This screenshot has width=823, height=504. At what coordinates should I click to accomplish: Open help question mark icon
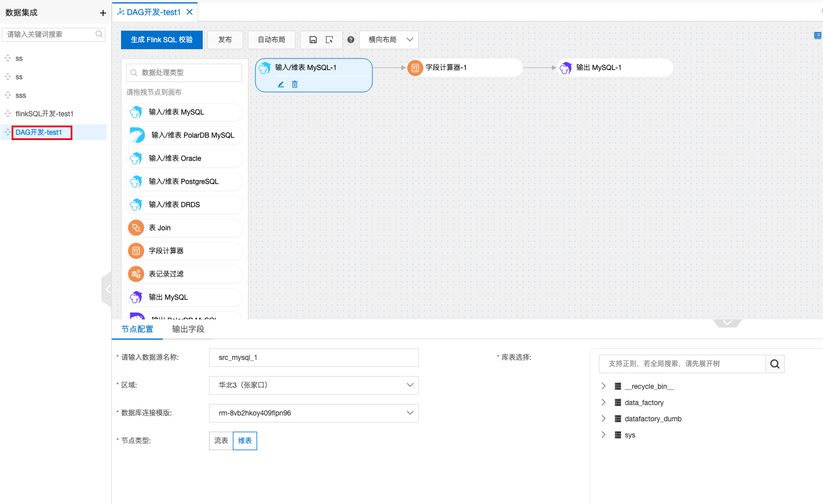coord(351,40)
